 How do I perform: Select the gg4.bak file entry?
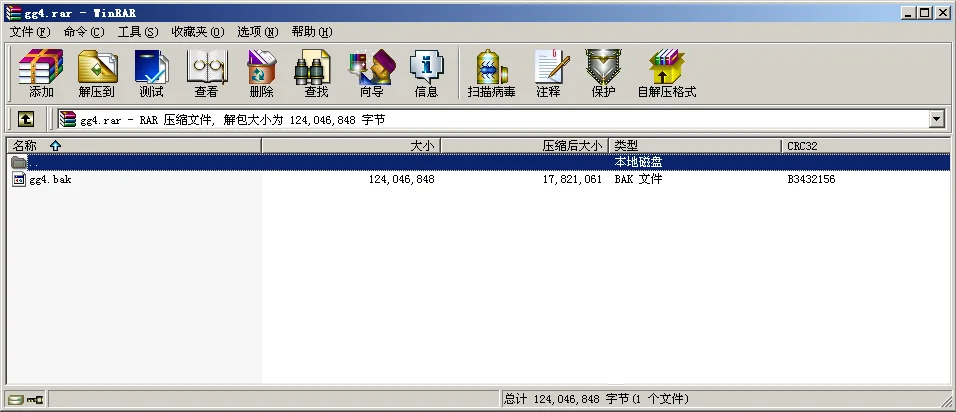pyautogui.click(x=50, y=180)
